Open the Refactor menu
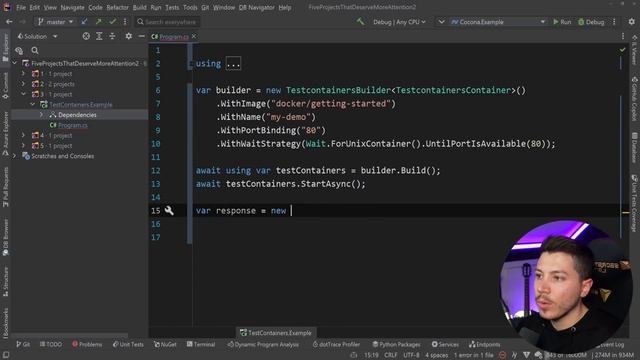 pos(118,7)
